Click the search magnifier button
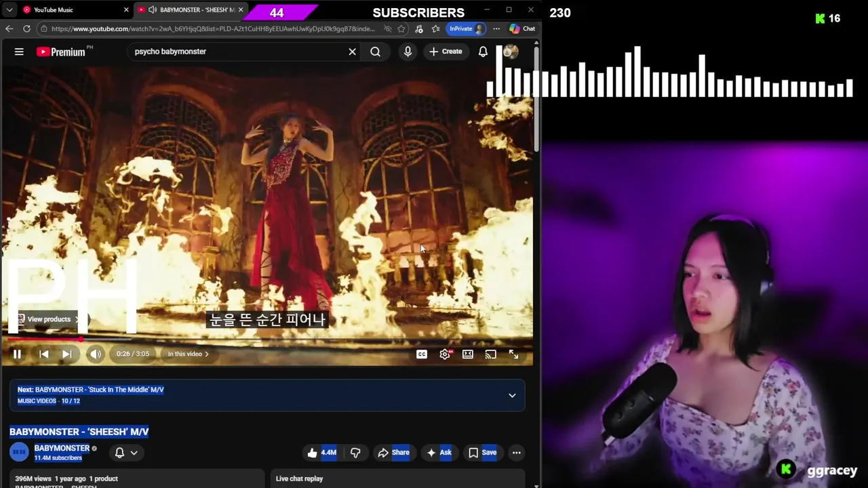Viewport: 868px width, 488px height. click(375, 52)
